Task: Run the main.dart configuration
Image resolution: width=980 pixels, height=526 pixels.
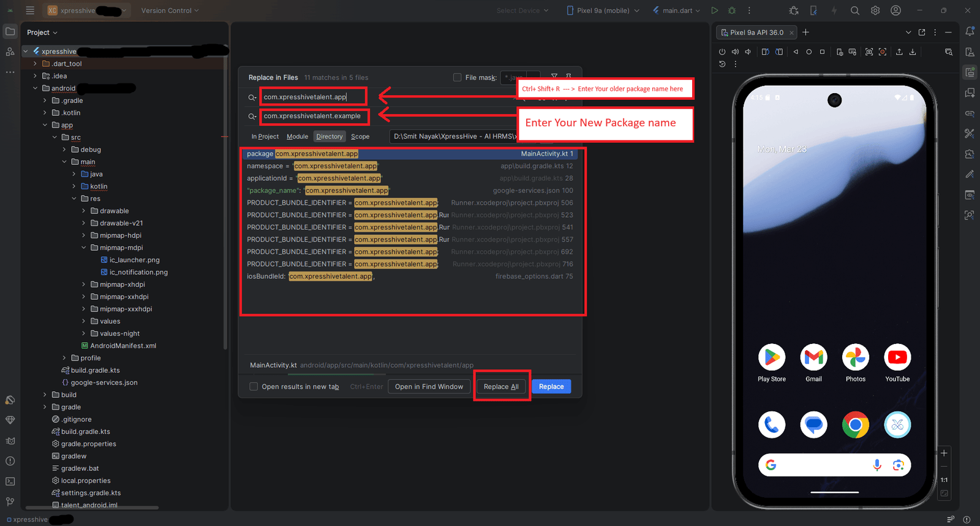Action: 714,10
